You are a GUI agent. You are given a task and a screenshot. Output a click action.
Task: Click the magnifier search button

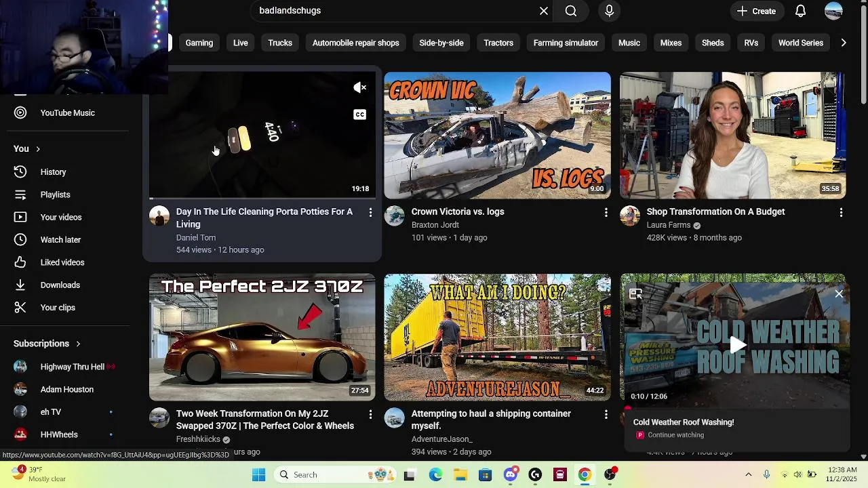[571, 11]
